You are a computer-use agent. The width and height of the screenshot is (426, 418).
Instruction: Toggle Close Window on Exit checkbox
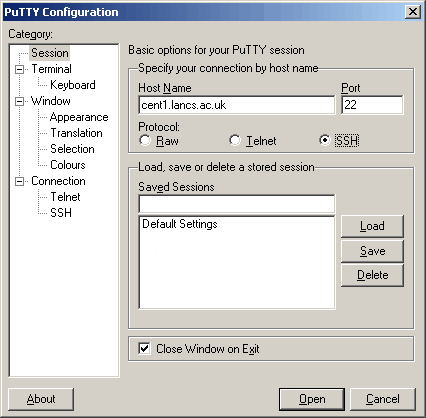point(144,349)
